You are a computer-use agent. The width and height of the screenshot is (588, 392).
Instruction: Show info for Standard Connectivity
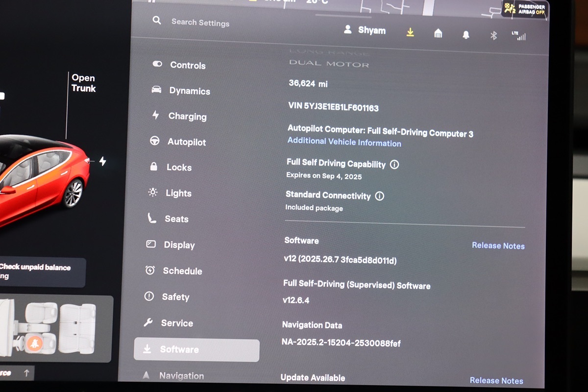(x=379, y=196)
